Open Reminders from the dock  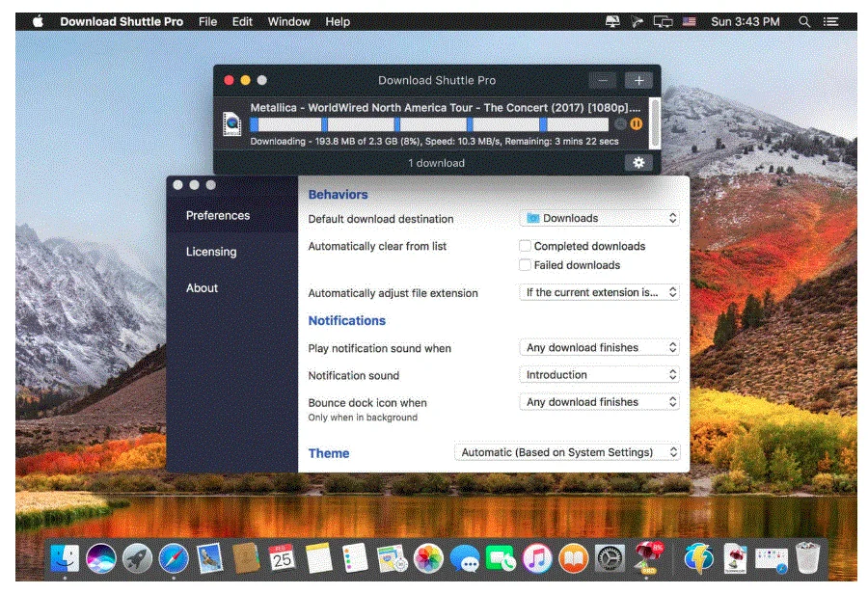coord(355,557)
